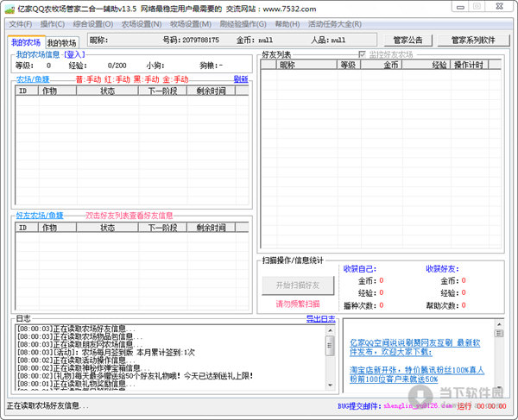Click the 等级 header in friends list

pyautogui.click(x=348, y=65)
